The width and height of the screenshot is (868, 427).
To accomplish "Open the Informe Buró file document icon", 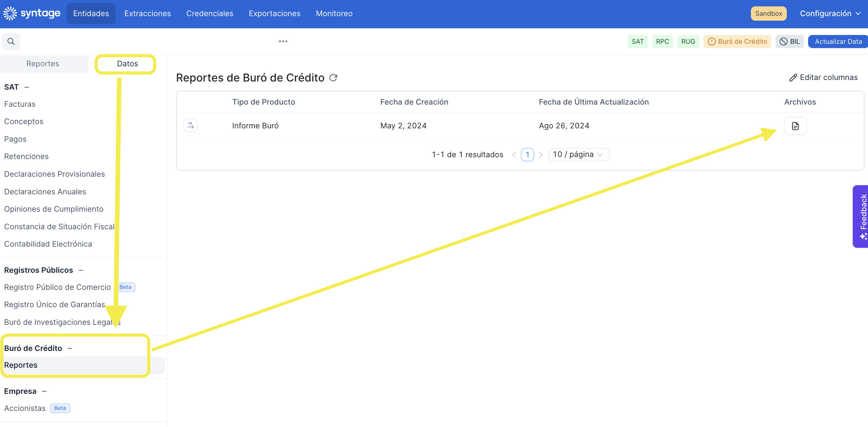I will coord(795,126).
